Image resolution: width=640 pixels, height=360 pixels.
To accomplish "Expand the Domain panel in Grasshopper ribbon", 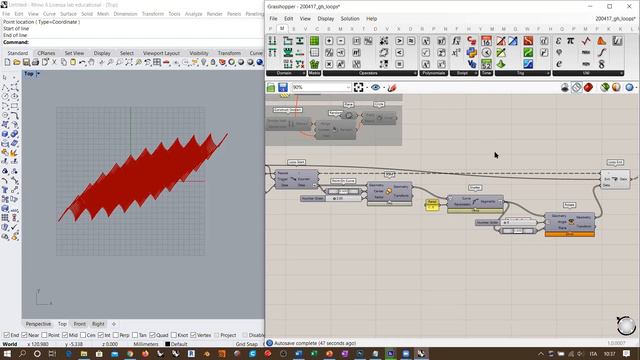I will pyautogui.click(x=304, y=73).
